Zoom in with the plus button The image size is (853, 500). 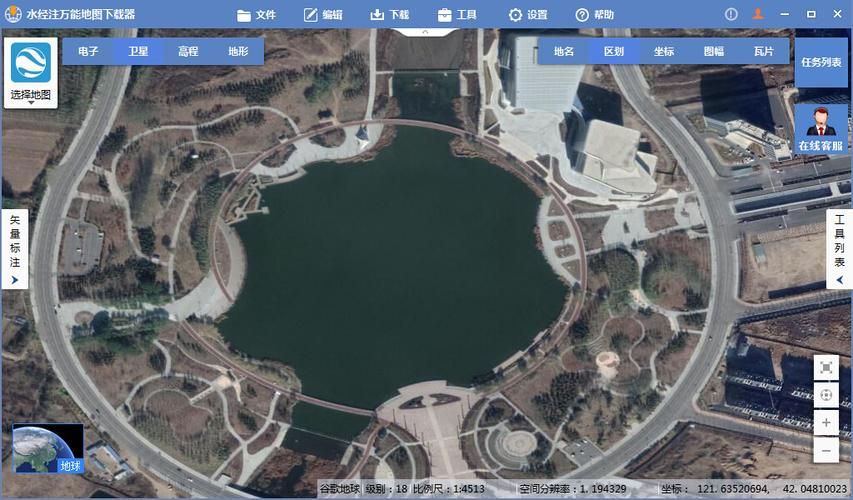coord(826,423)
